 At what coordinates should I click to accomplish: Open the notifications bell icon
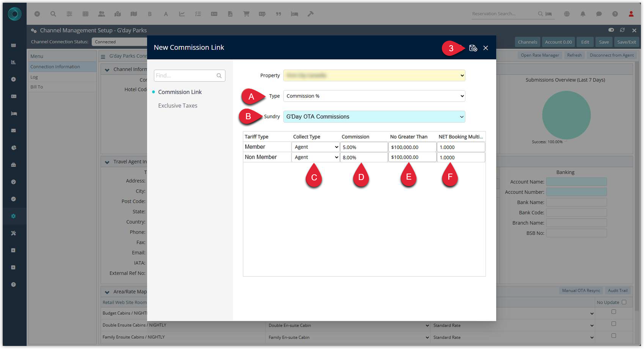pos(583,14)
